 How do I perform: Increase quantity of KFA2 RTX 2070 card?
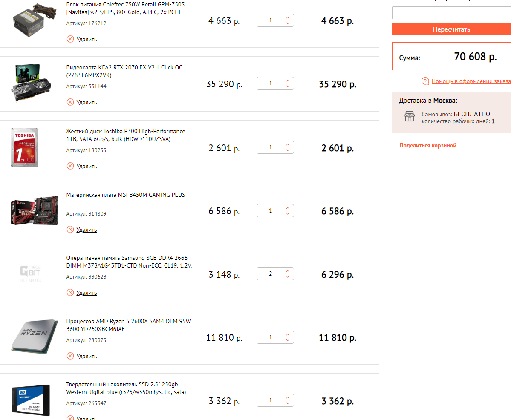coord(288,81)
